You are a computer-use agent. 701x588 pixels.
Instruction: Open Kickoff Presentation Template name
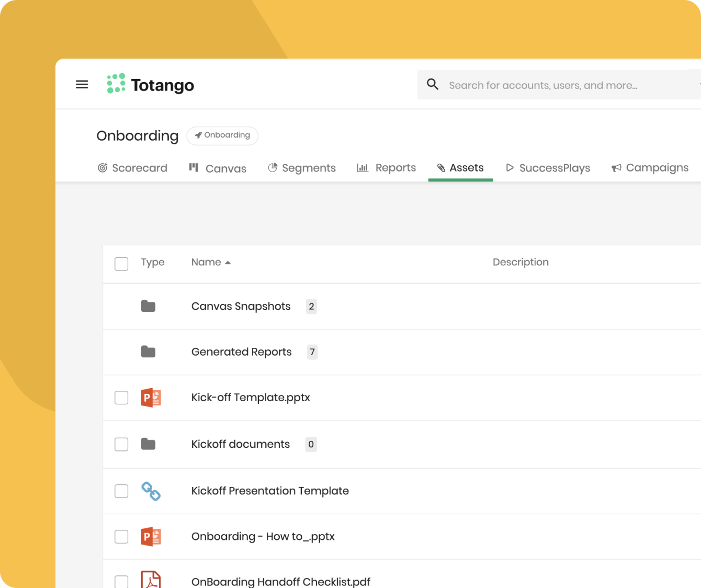[x=270, y=491]
